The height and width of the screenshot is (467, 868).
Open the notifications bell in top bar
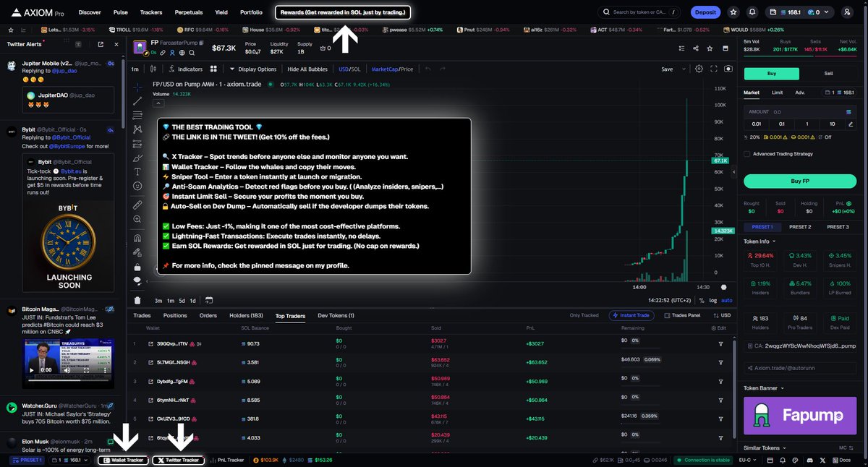(x=753, y=12)
